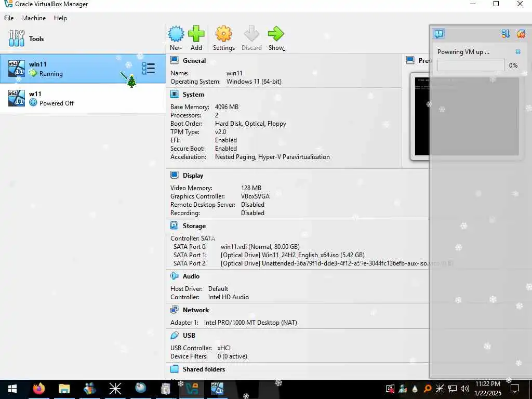
Task: Click the Audio speaker icon
Action: click(175, 276)
